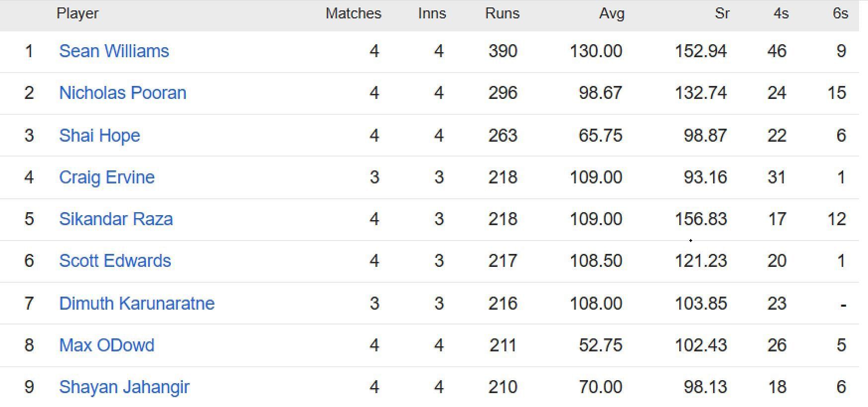
Task: Select Sikandar Raza player link
Action: pos(116,219)
